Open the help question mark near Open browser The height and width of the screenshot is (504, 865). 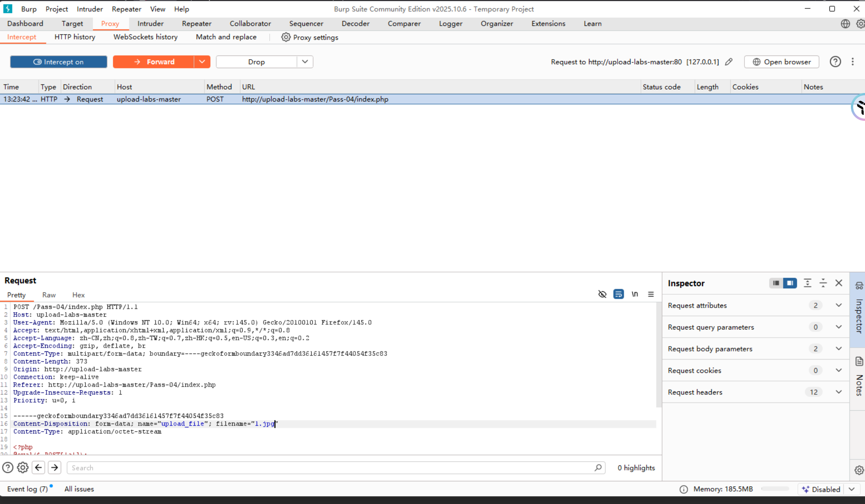(835, 62)
